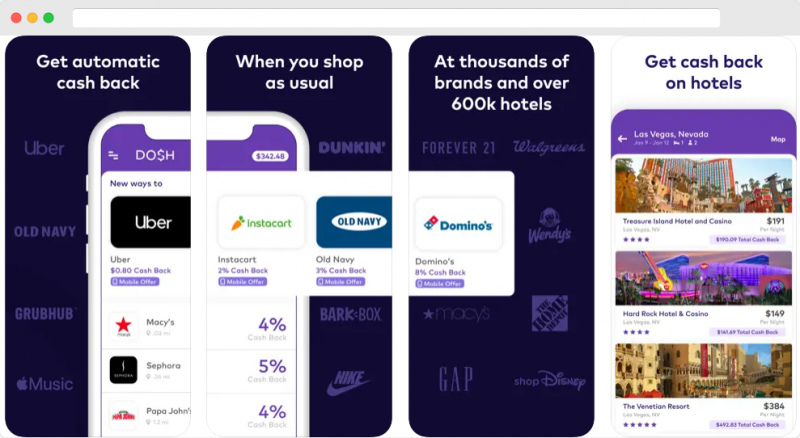Click the Home Depot brand logo
This screenshot has height=438, width=800.
tap(549, 313)
